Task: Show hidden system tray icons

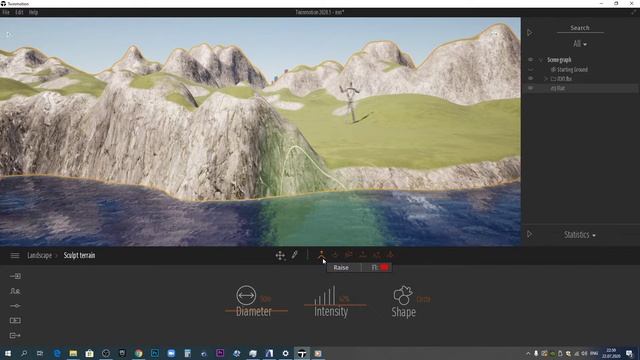Action: 528,353
